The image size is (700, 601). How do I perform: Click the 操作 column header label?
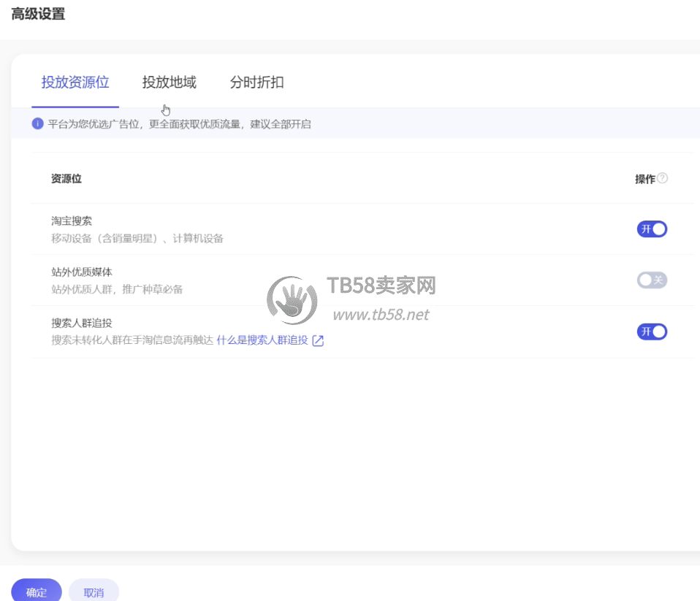(x=644, y=179)
